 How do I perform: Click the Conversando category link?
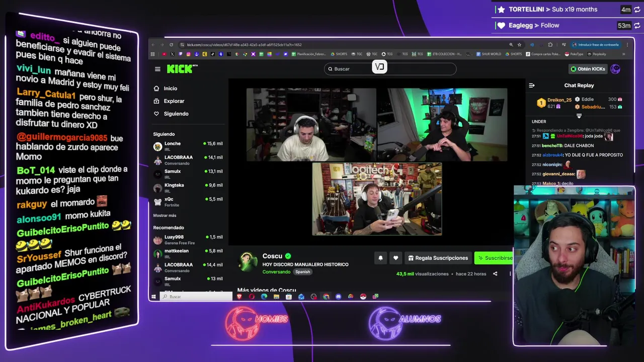point(276,272)
